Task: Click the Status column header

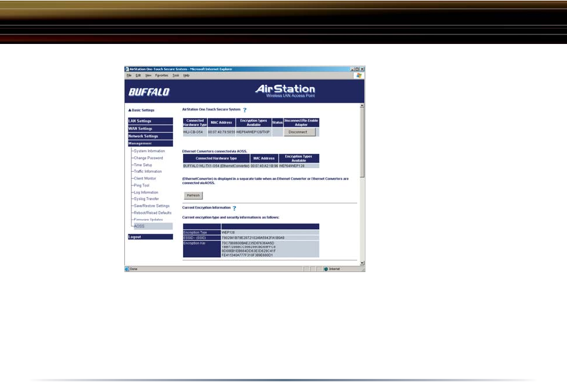Action: pos(278,122)
